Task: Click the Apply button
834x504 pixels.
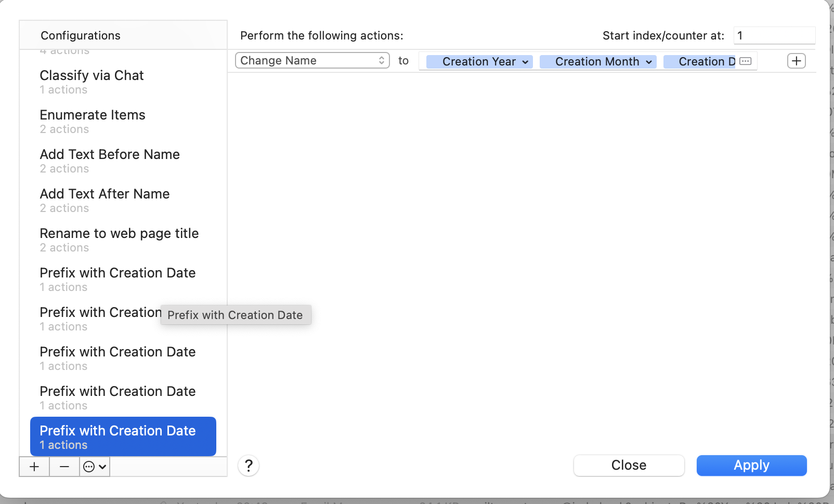Action: click(x=752, y=466)
